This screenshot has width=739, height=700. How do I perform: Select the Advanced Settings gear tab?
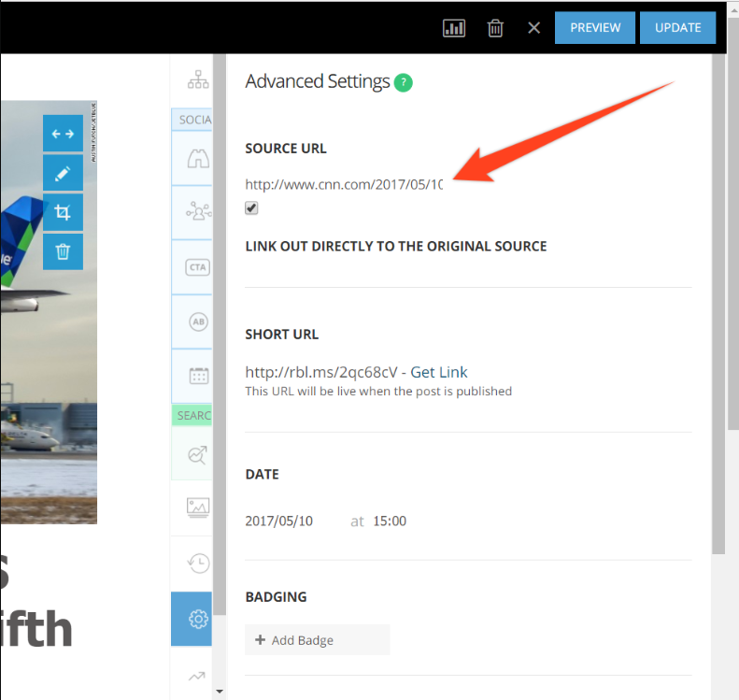click(197, 619)
